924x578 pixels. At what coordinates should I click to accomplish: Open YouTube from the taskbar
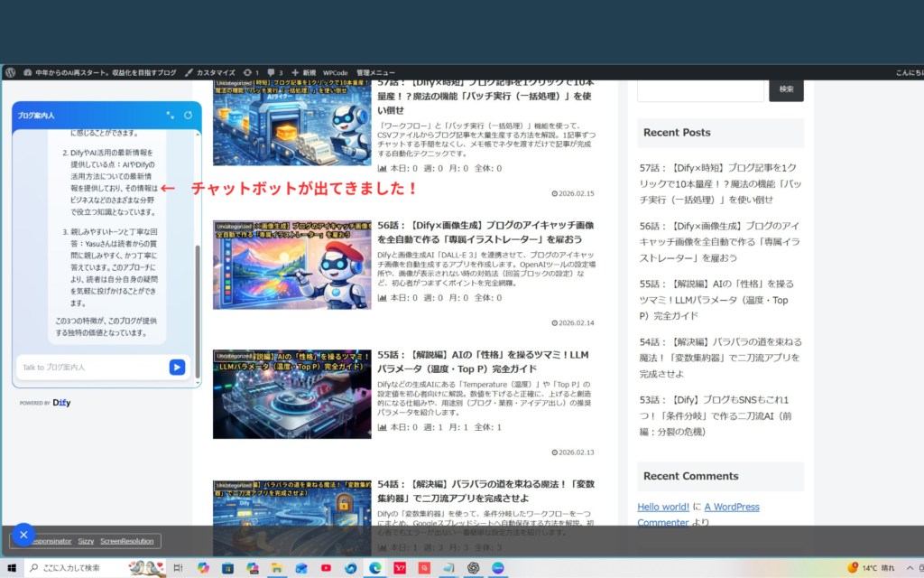pyautogui.click(x=327, y=567)
